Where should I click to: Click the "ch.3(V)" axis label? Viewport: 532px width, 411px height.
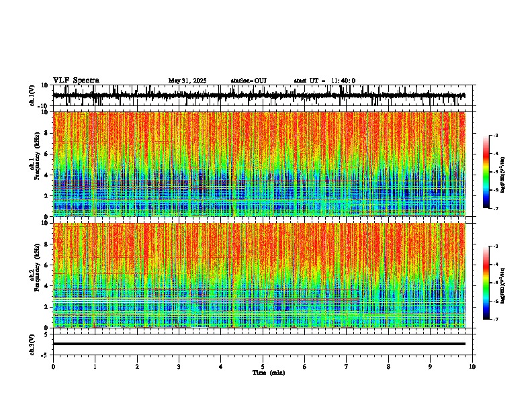point(32,345)
